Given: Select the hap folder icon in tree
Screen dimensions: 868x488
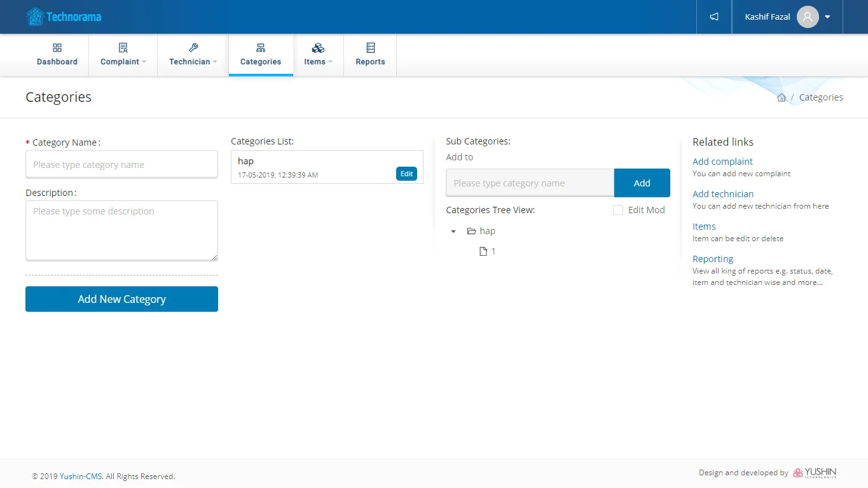Looking at the screenshot, I should (x=471, y=231).
